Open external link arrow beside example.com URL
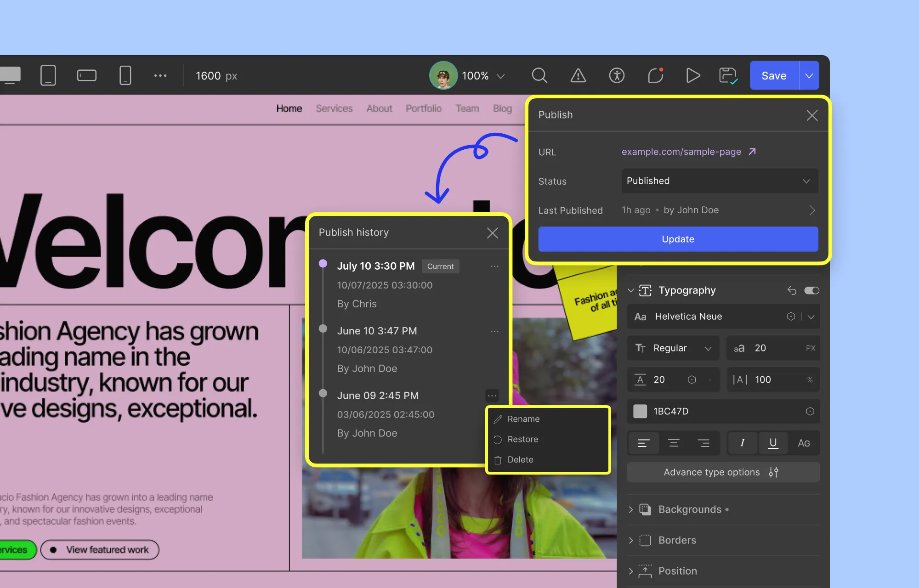 tap(752, 152)
